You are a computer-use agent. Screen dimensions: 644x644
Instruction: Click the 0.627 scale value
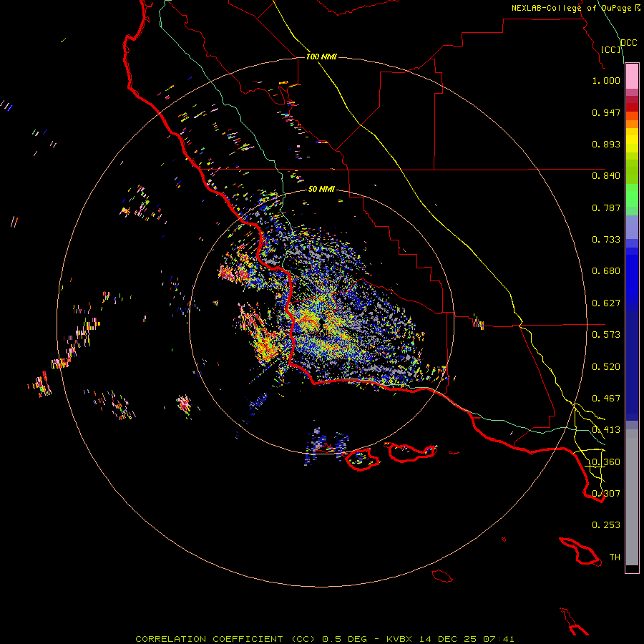[606, 303]
